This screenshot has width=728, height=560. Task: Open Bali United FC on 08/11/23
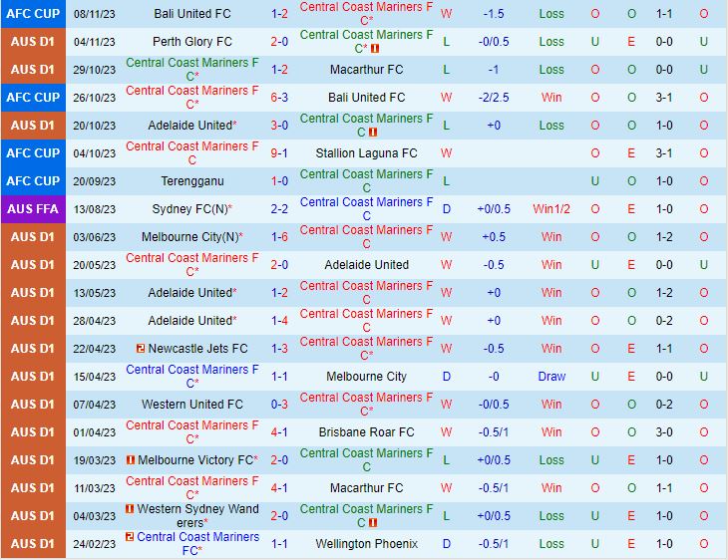192,14
